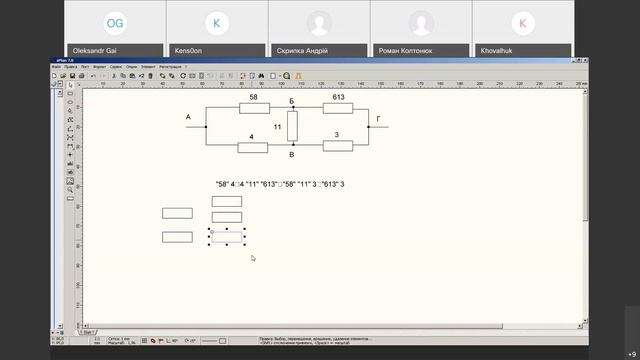This screenshot has width=640, height=360.
Task: Select the zoom tool in left toolbar
Action: 70,190
